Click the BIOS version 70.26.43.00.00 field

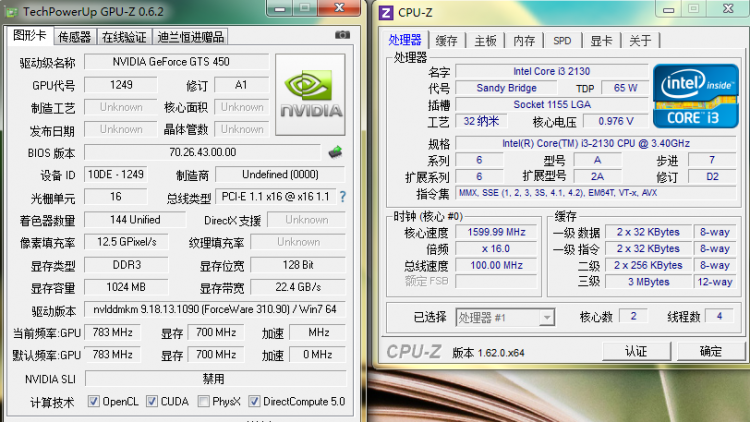point(203,152)
